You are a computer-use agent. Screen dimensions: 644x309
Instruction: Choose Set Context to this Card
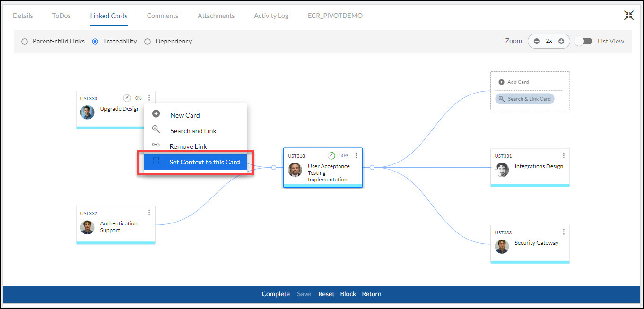[204, 162]
